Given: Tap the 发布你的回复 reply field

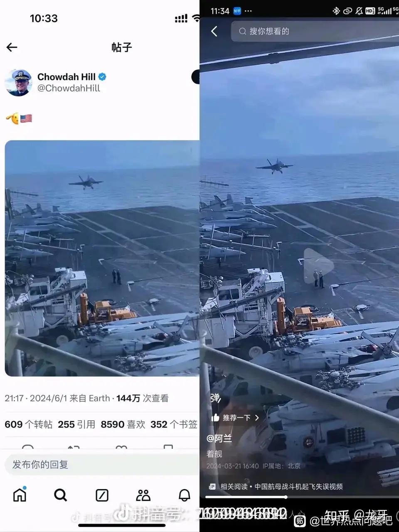Looking at the screenshot, I should click(102, 464).
